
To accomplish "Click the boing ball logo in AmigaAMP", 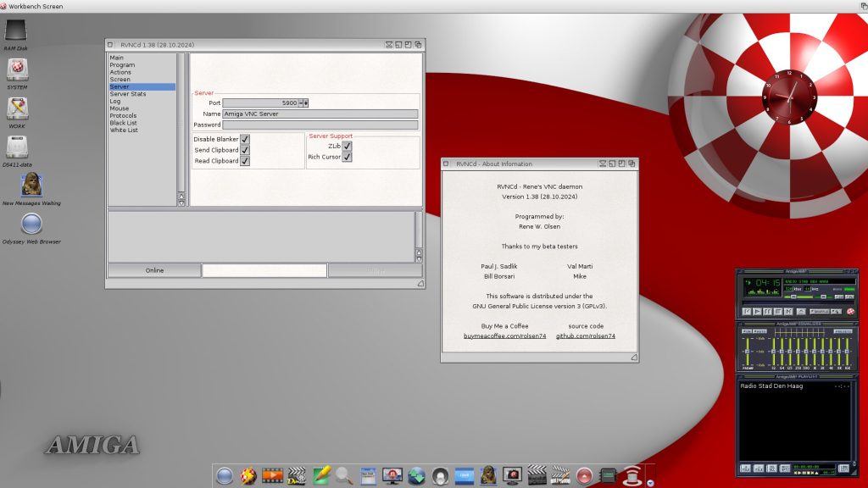I will (x=850, y=312).
